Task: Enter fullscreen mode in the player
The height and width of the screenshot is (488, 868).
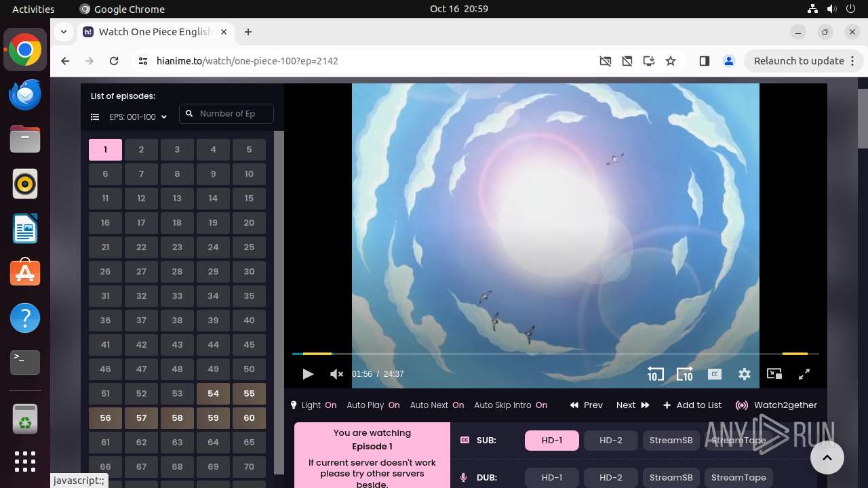Action: pyautogui.click(x=804, y=374)
